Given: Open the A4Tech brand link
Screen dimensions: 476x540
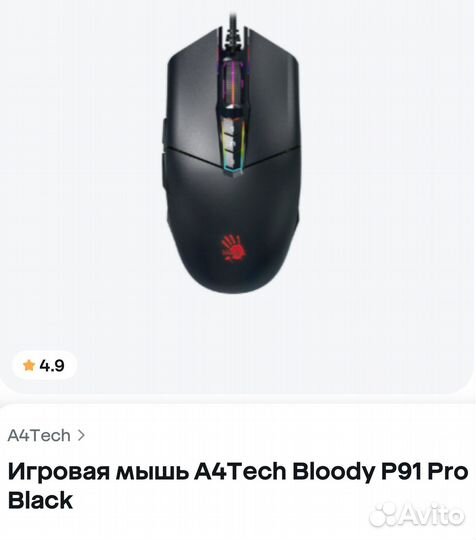Looking at the screenshot, I should point(39,436).
